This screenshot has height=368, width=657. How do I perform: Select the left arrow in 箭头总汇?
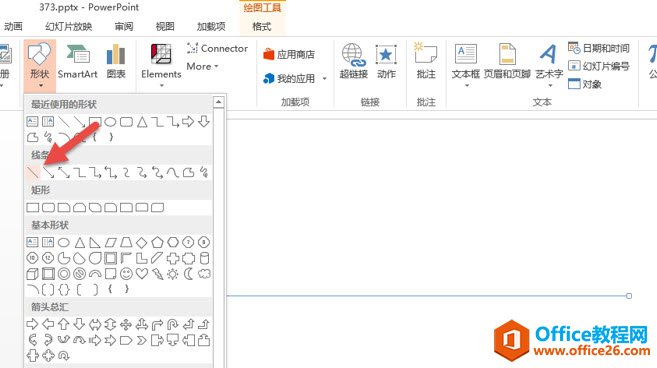coord(49,324)
